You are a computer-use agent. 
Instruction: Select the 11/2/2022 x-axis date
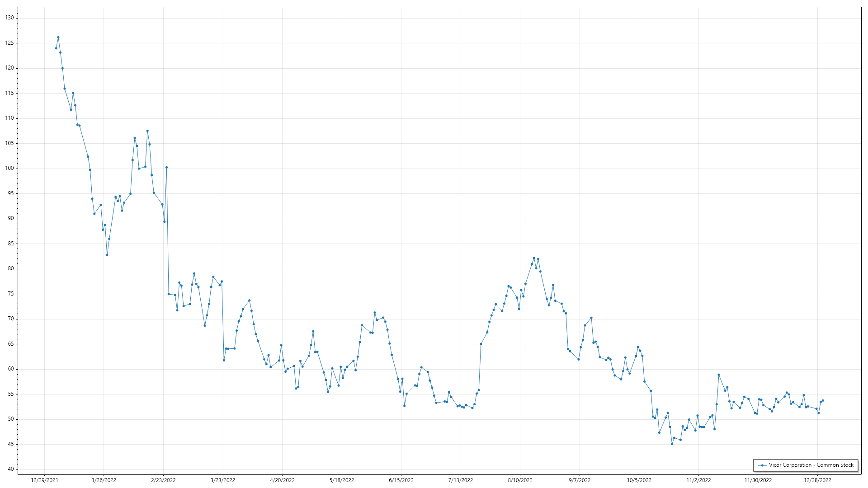(x=698, y=480)
